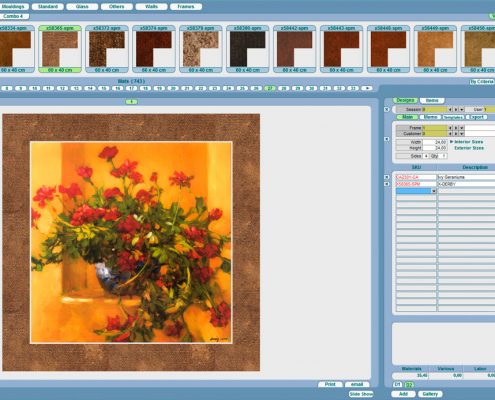Open the Session dropdown list

462,109
